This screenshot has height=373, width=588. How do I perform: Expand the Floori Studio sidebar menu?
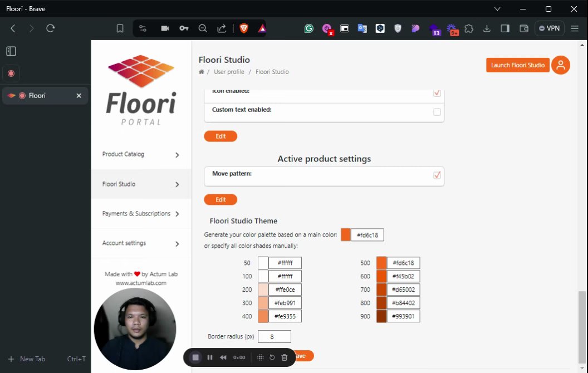pos(141,184)
